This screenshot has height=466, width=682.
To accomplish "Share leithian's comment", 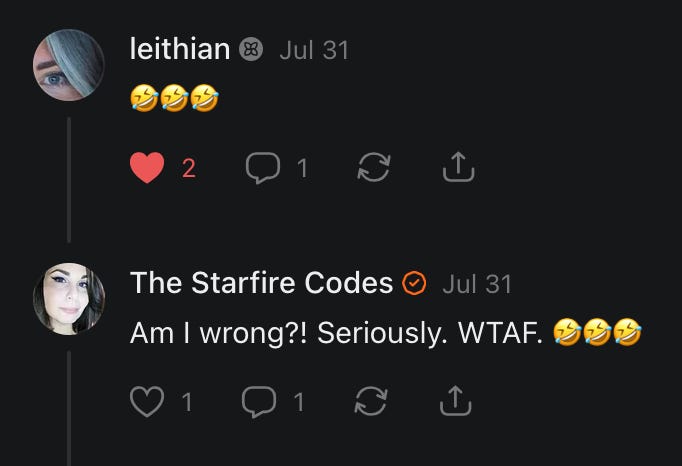I will 458,167.
